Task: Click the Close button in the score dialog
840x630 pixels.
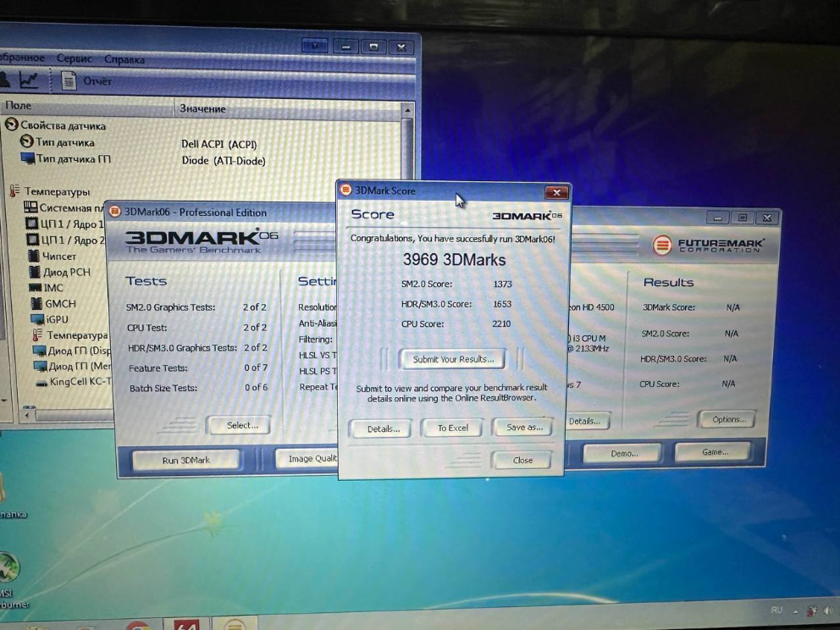Action: 522,460
